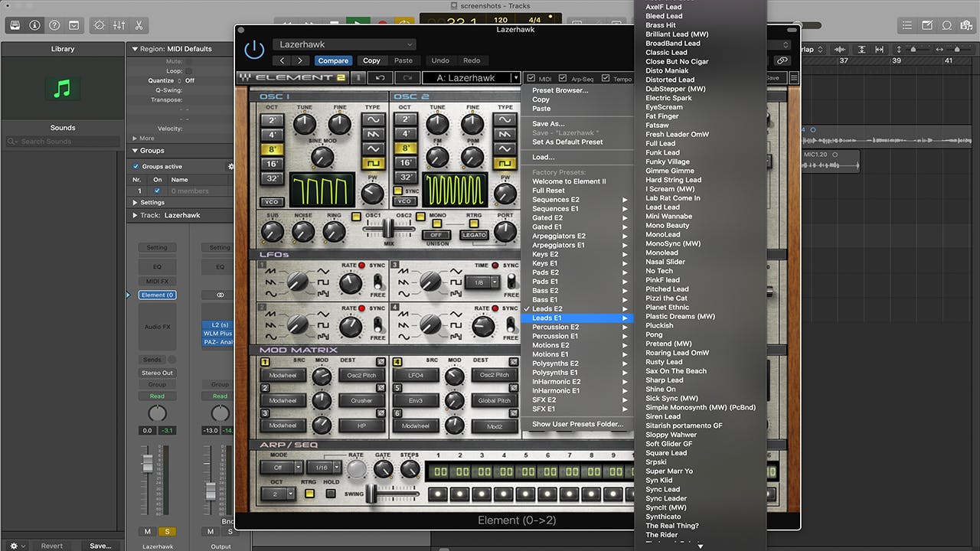Expand the More disclosure triangle
980x551 pixels.
click(136, 139)
